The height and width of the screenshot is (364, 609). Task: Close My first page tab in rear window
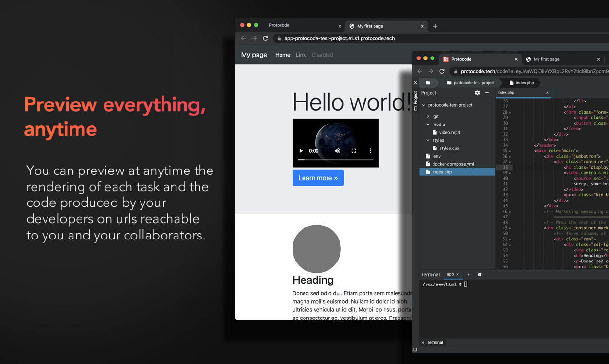point(422,26)
